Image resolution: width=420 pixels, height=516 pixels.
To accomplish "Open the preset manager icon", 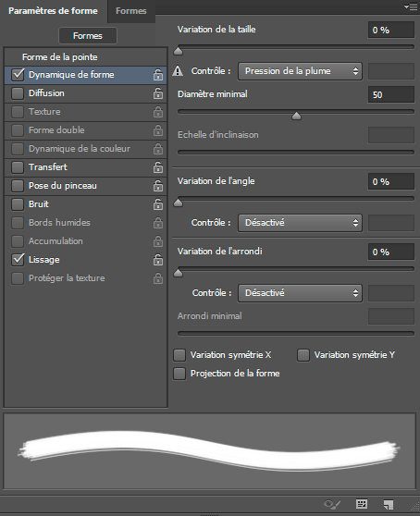I will click(x=362, y=504).
